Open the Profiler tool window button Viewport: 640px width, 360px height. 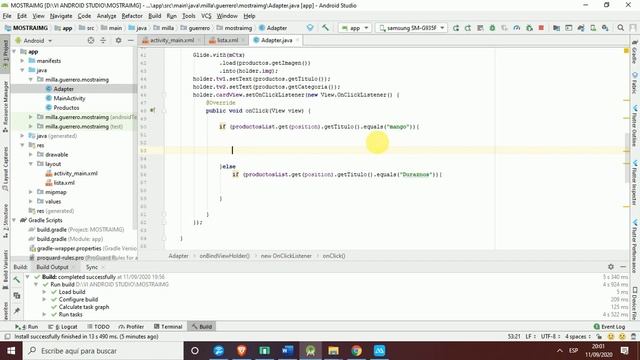[x=131, y=327]
